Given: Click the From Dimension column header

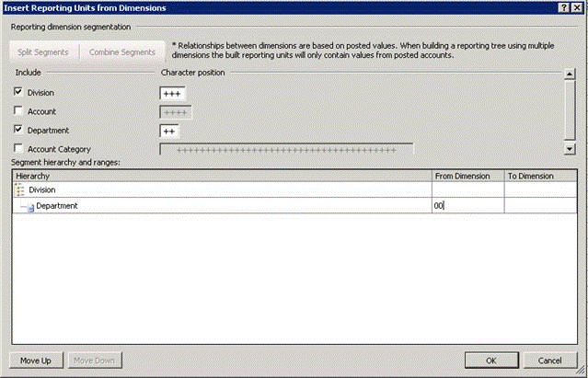Looking at the screenshot, I should tap(468, 176).
